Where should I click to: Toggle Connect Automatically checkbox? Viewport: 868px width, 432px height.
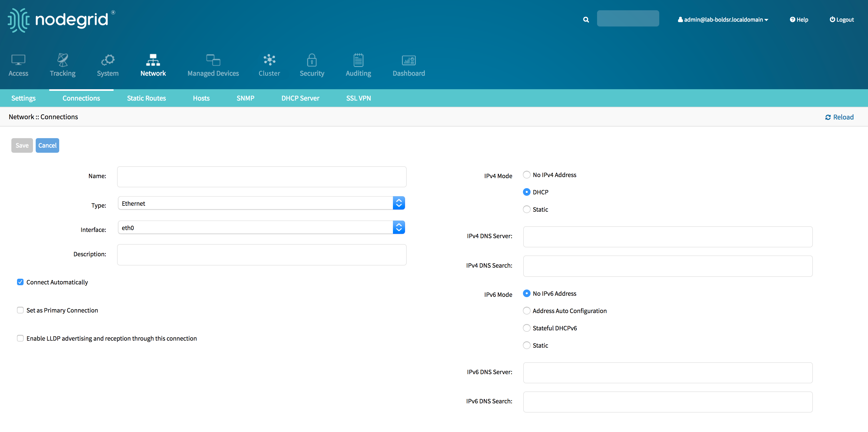20,282
